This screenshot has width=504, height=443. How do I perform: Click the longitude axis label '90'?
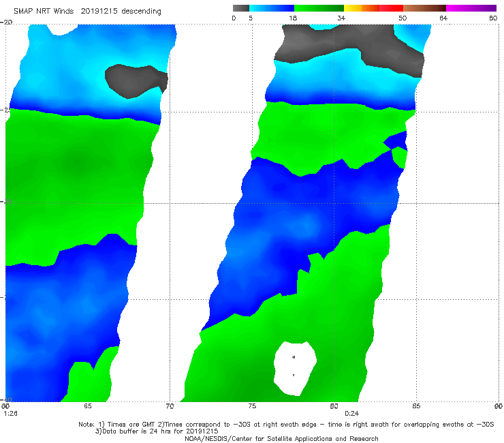[x=499, y=406]
